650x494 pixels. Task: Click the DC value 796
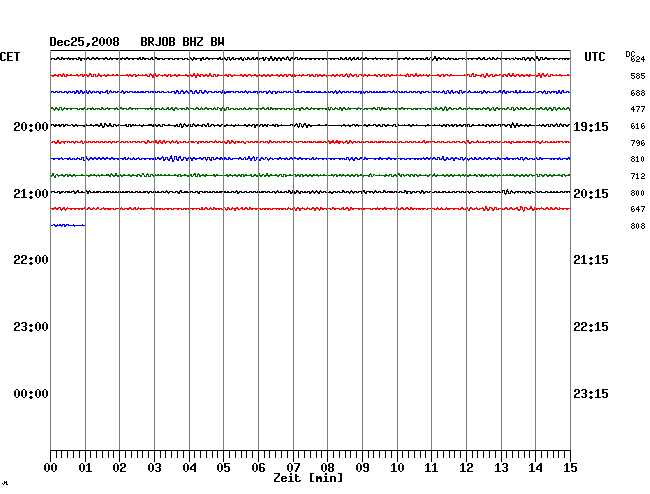coord(638,143)
